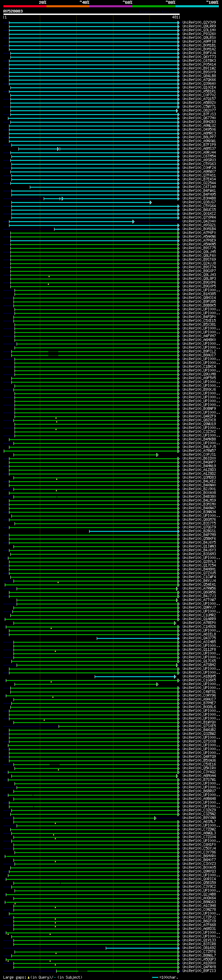Select label UniRef100_Q10CE4

[199, 88]
